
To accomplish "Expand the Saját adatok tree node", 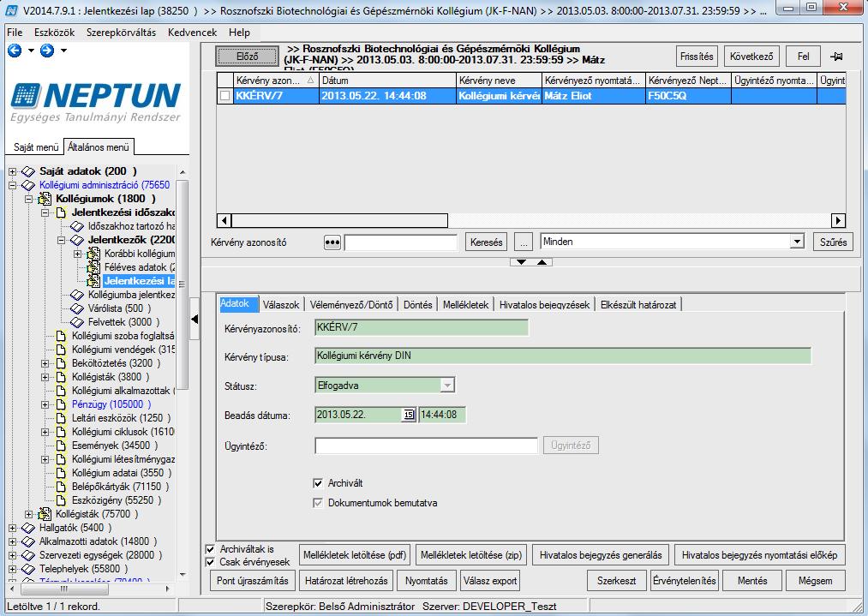I will point(13,171).
